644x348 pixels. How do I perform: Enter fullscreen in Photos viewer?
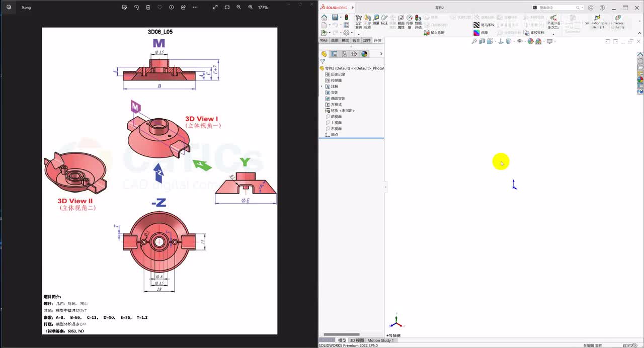[215, 7]
